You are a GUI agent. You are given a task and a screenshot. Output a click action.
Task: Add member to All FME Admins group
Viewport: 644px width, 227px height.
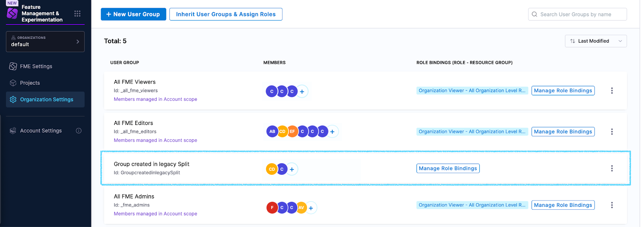tap(311, 208)
